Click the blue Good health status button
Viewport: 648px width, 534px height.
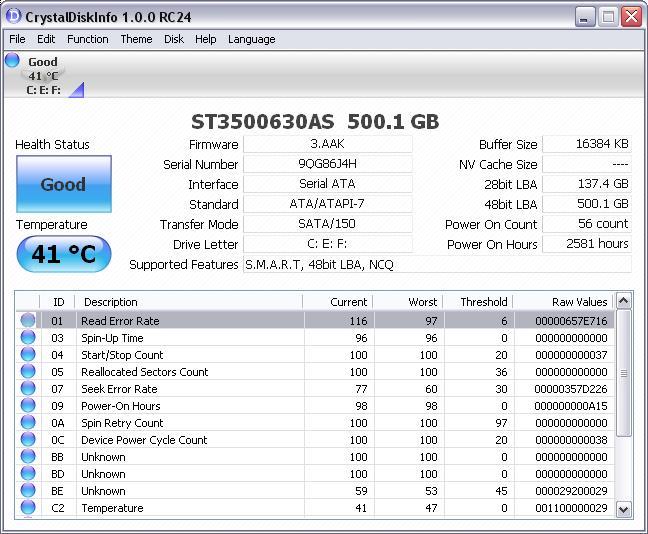click(64, 184)
